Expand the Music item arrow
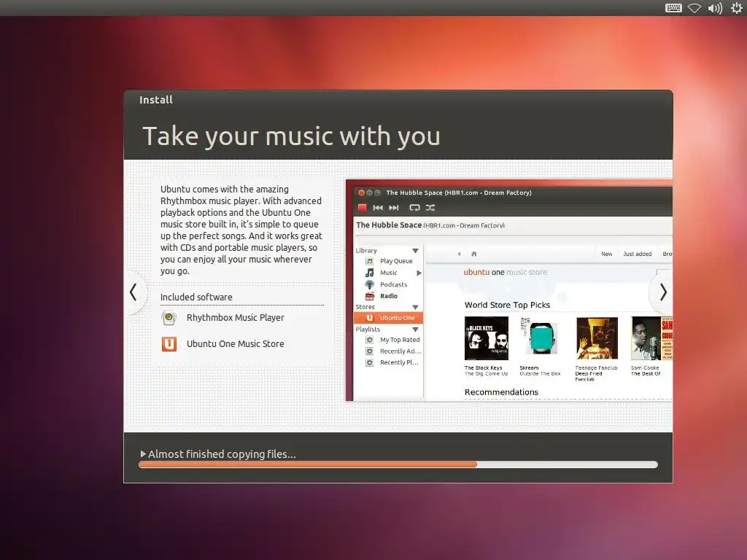The height and width of the screenshot is (560, 747). click(419, 273)
